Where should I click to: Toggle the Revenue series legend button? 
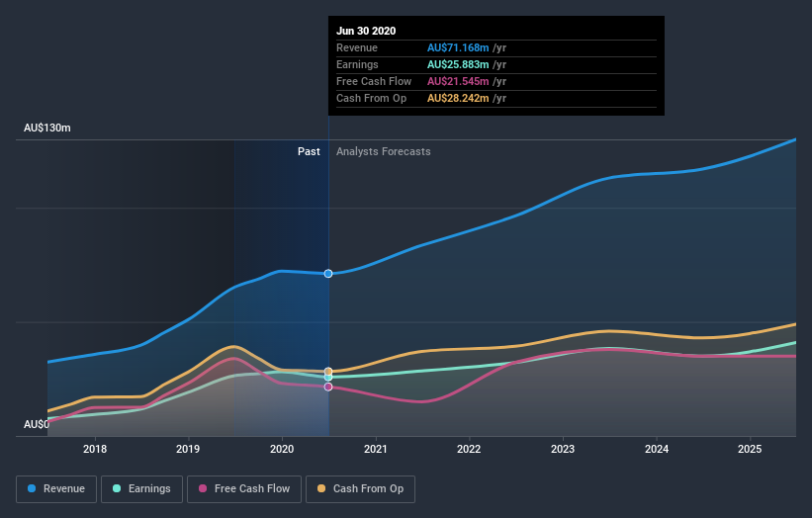56,489
